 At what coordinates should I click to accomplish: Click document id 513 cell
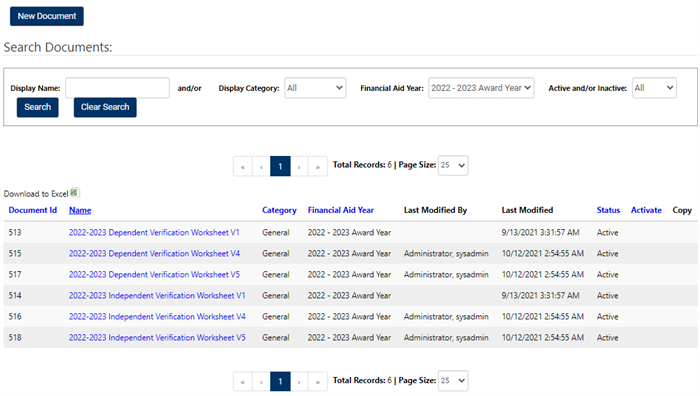click(x=15, y=233)
